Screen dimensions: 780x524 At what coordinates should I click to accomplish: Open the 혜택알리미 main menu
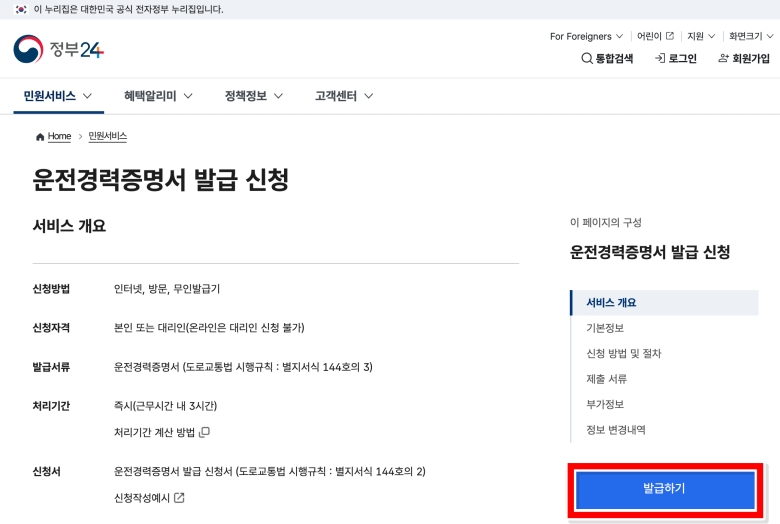click(x=158, y=96)
